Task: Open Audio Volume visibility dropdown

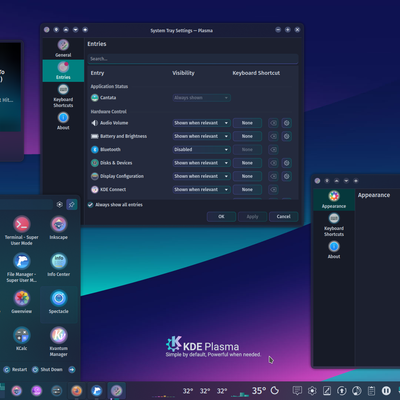Action: coord(201,123)
